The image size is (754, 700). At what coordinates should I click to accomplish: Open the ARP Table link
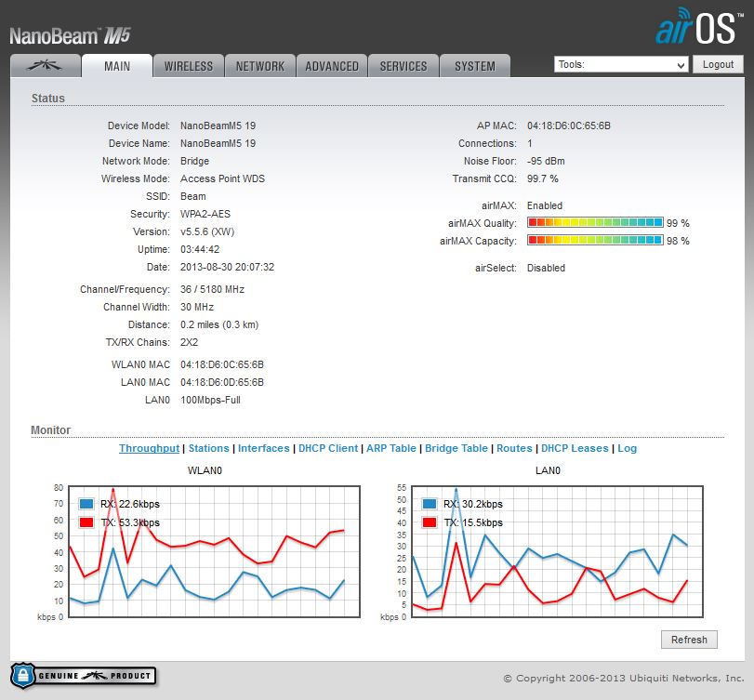click(x=390, y=448)
